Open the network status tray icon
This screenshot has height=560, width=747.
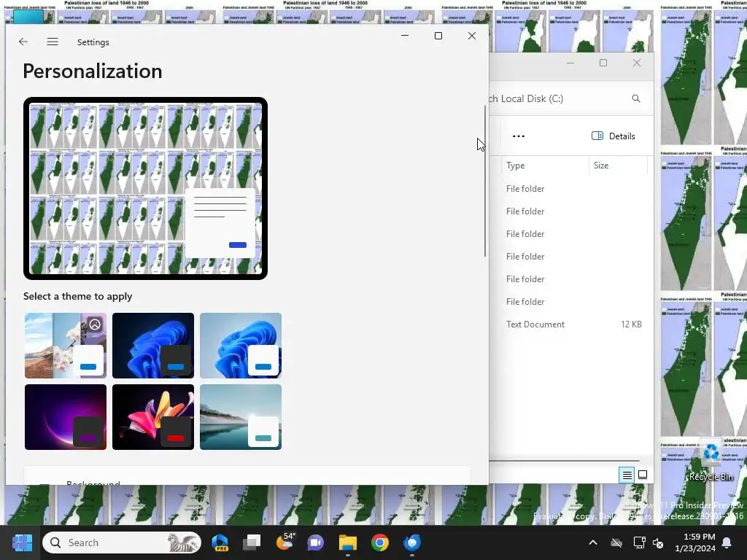point(639,542)
